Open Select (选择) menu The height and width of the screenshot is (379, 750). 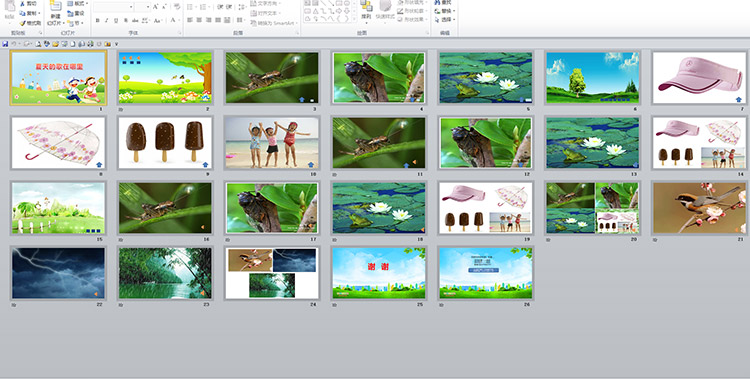coord(445,19)
